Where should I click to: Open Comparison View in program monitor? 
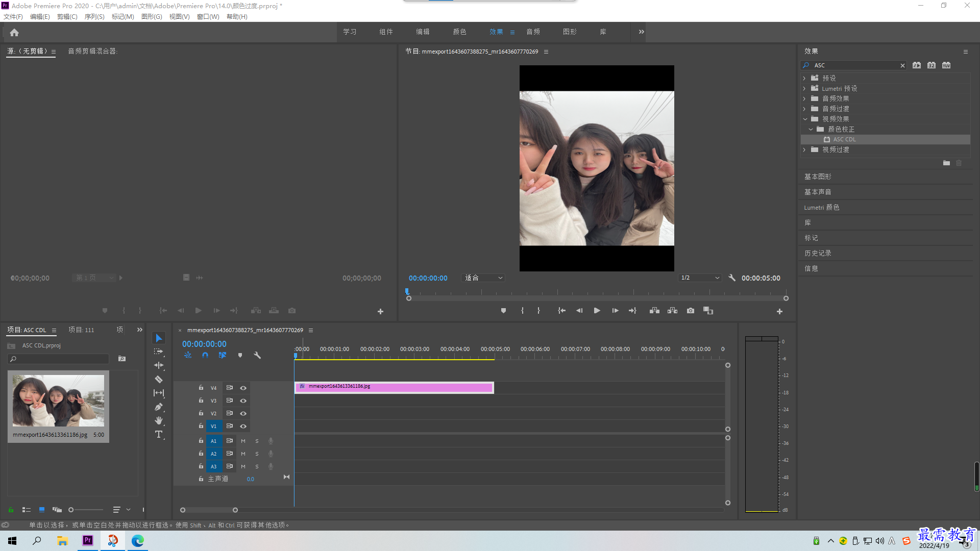(x=708, y=310)
